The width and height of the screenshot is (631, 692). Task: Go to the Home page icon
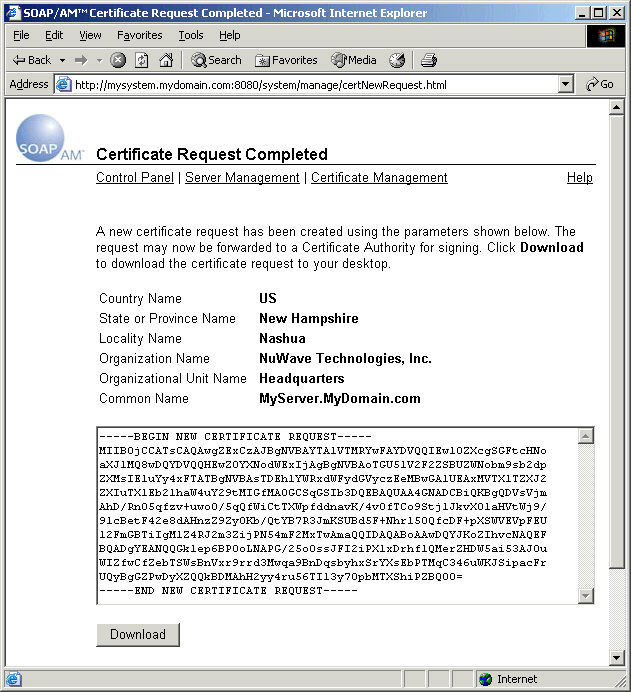[165, 60]
